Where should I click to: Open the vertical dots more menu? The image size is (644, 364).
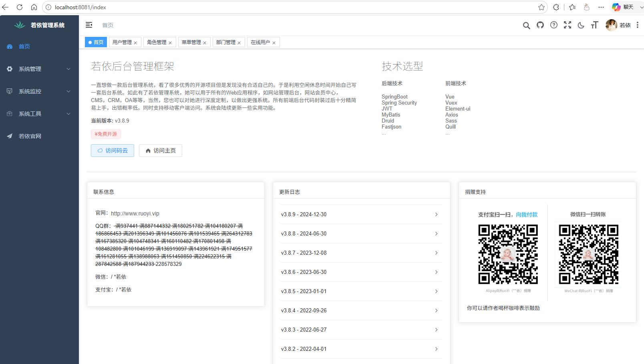(637, 25)
